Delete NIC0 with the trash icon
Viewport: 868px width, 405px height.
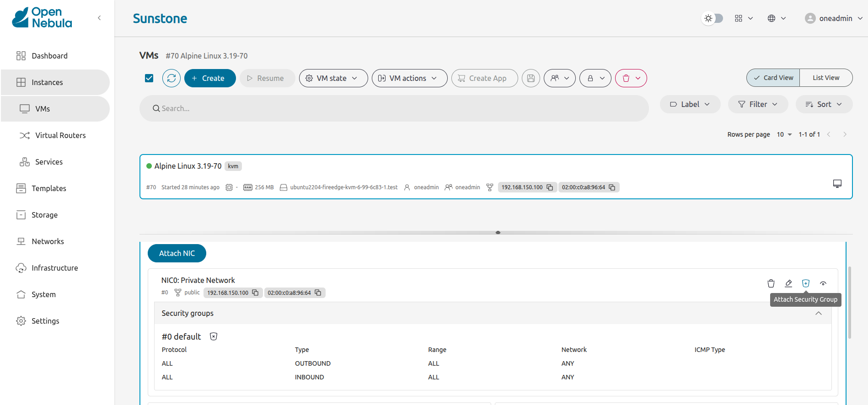click(x=771, y=283)
